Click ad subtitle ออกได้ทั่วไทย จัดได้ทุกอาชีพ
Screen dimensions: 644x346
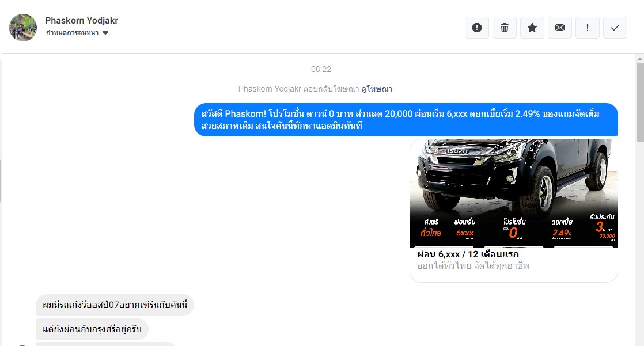pos(473,266)
